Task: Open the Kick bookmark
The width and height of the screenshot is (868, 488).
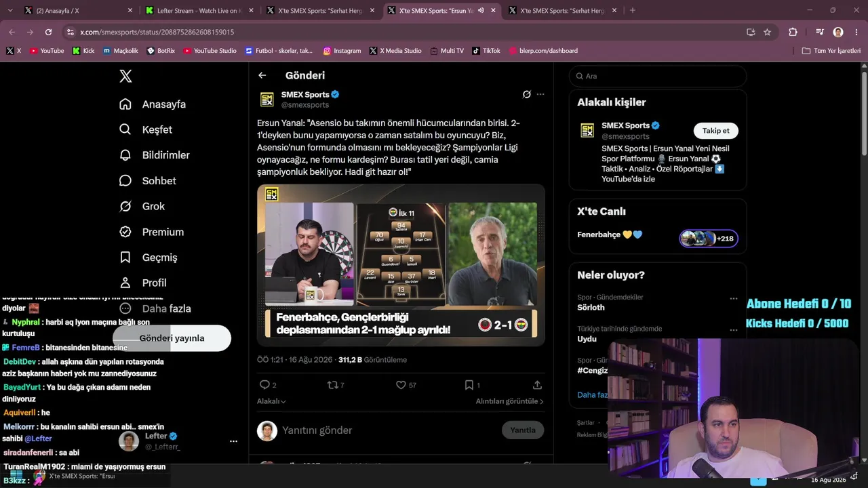Action: click(x=83, y=51)
